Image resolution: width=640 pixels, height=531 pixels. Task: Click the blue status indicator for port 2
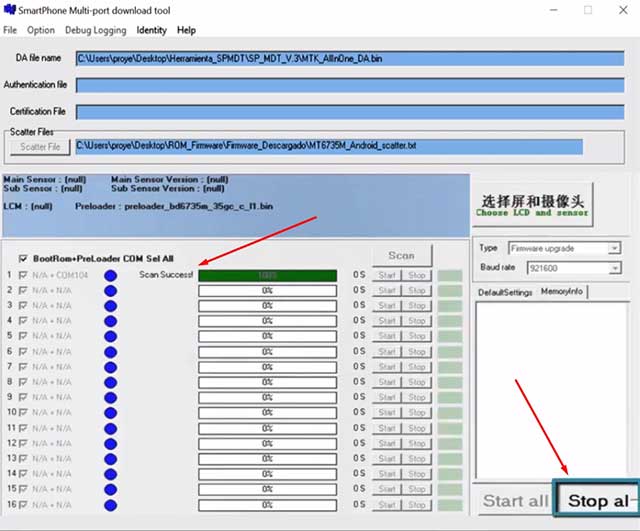[111, 291]
